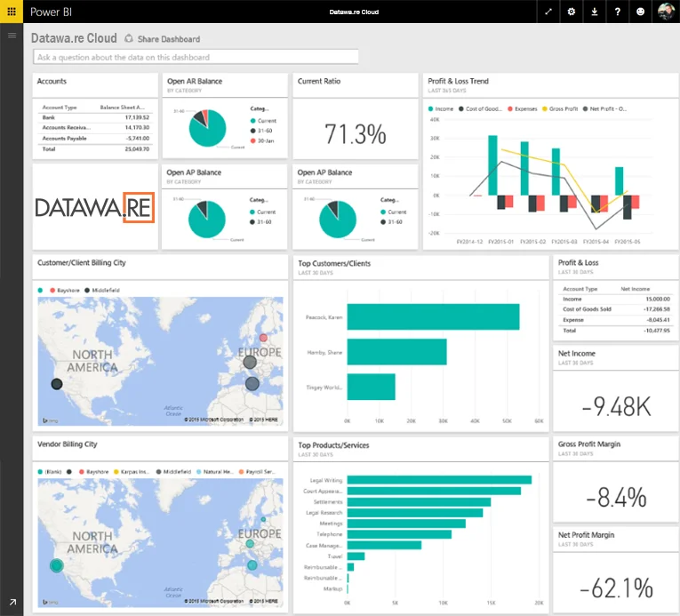Select the Legal Writing bar
Image resolution: width=680 pixels, height=616 pixels.
(439, 480)
